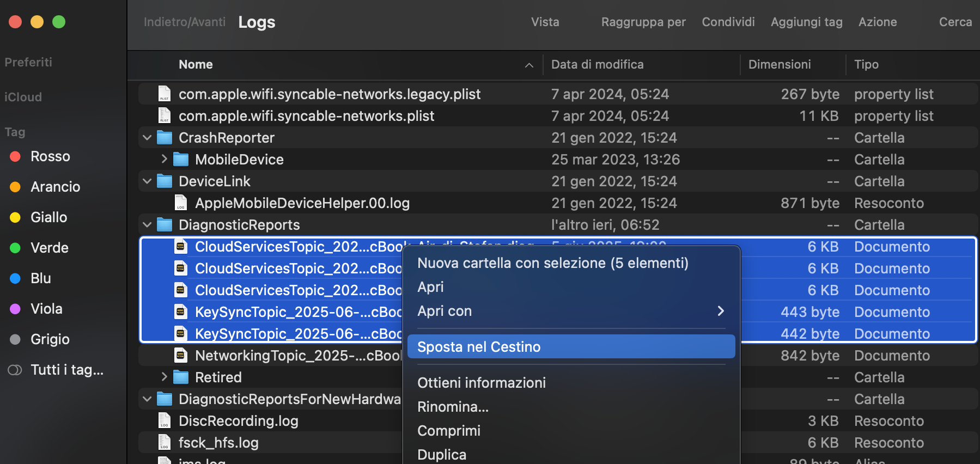Open the Azione menu in the toolbar
Image resolution: width=980 pixels, height=464 pixels.
(877, 22)
